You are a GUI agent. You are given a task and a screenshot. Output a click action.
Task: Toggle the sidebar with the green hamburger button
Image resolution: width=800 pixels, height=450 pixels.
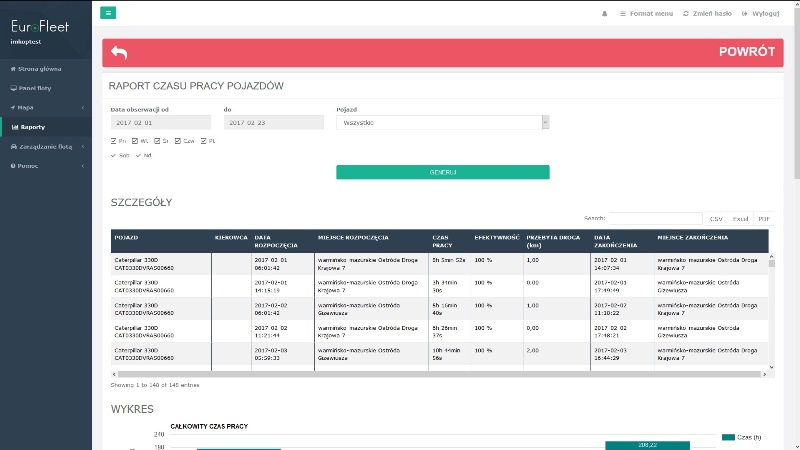pyautogui.click(x=108, y=13)
